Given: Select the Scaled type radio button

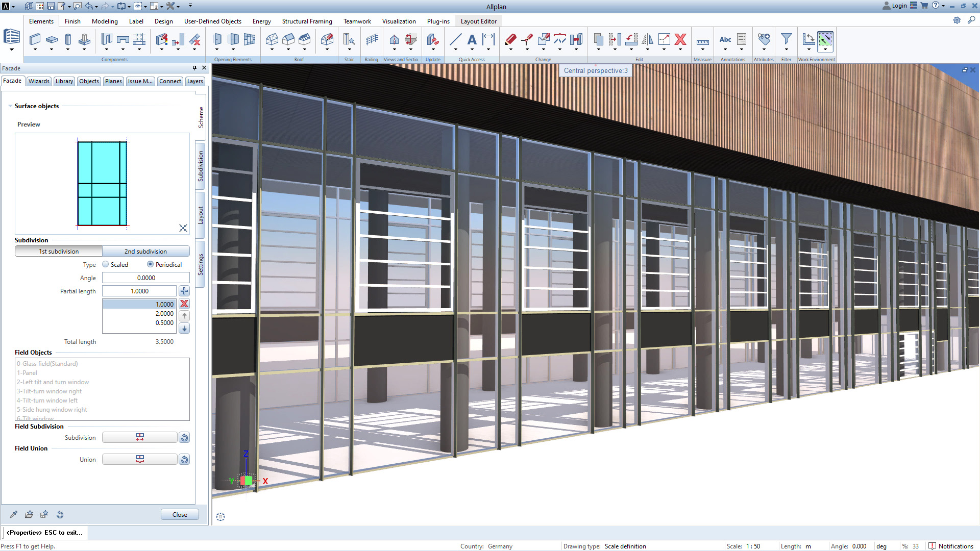Looking at the screenshot, I should [106, 264].
